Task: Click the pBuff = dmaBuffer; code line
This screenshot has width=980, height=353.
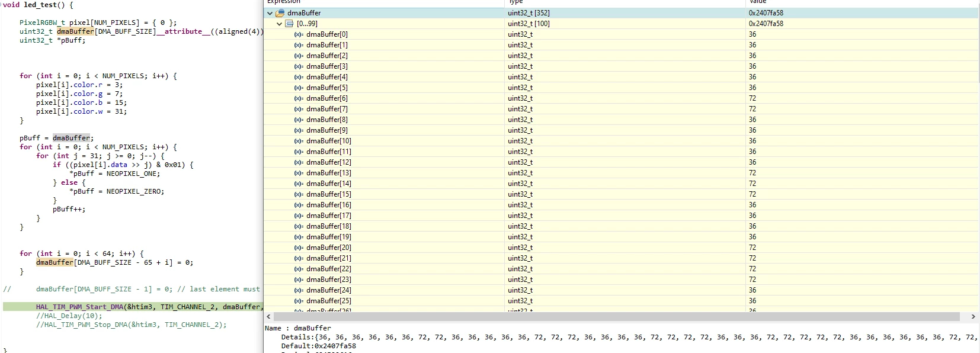Action: (x=56, y=138)
